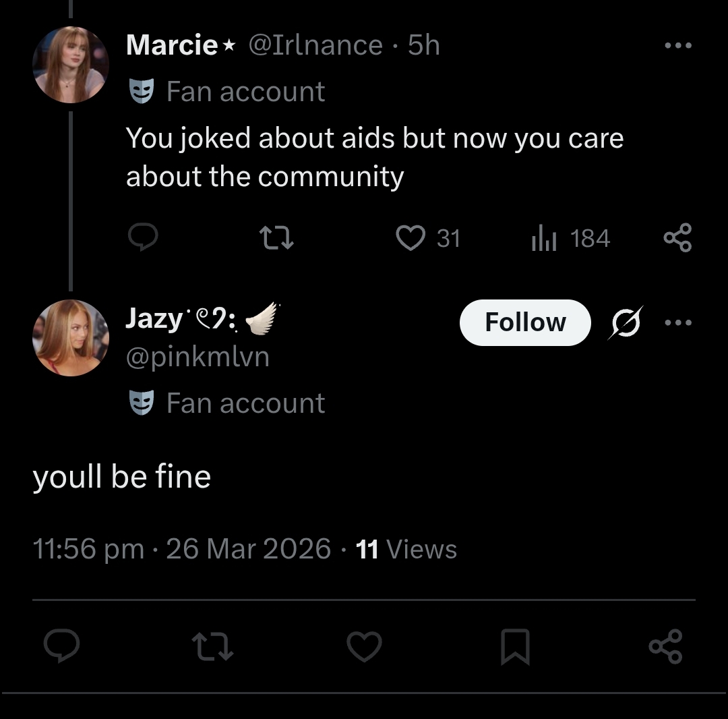Screen dimensions: 728x719
Task: Open Marcie's profile picture
Action: 71,65
